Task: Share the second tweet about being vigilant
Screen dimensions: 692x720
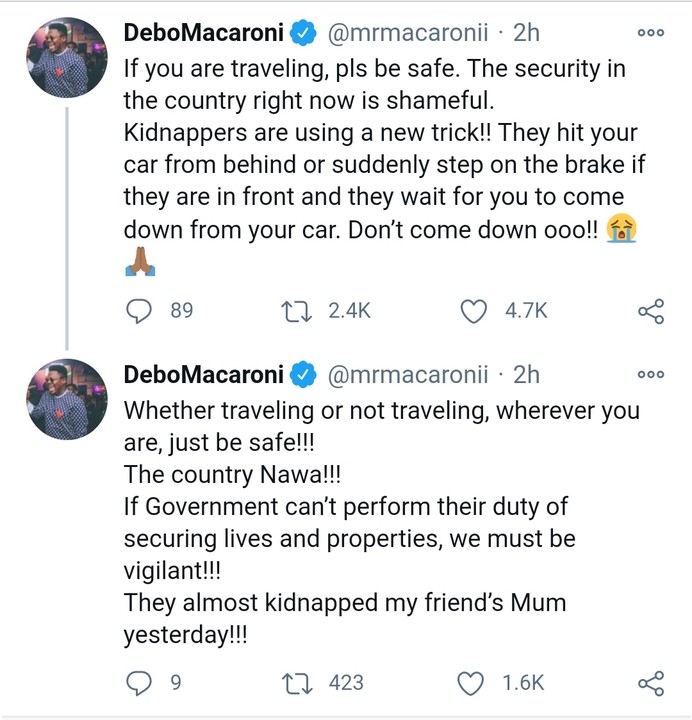Action: click(651, 683)
